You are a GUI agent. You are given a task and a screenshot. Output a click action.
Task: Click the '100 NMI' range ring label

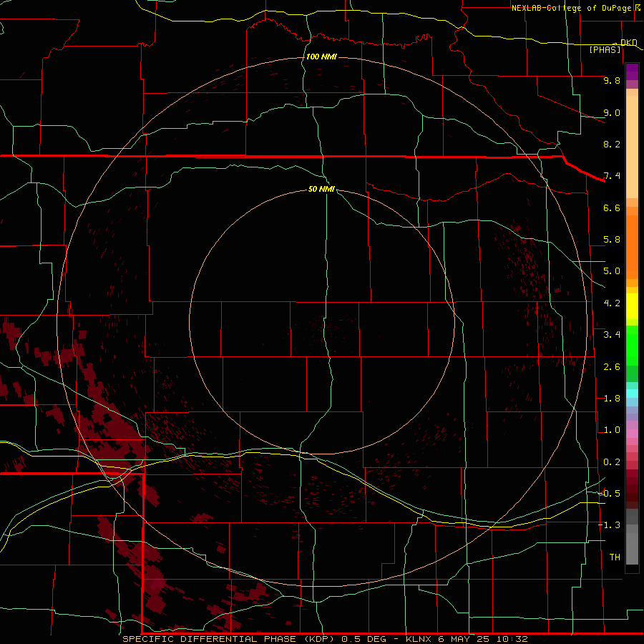coord(321,57)
